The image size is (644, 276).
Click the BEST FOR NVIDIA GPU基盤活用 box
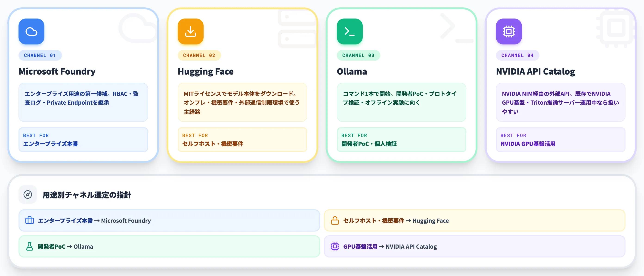coord(560,140)
